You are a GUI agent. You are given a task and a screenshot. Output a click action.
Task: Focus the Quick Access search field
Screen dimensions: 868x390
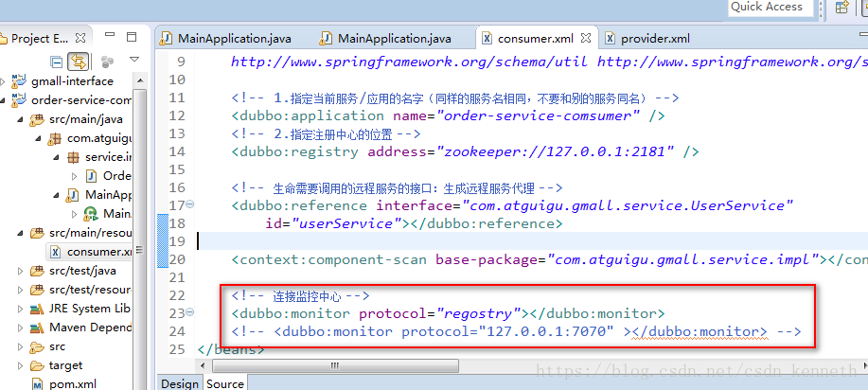pos(770,8)
